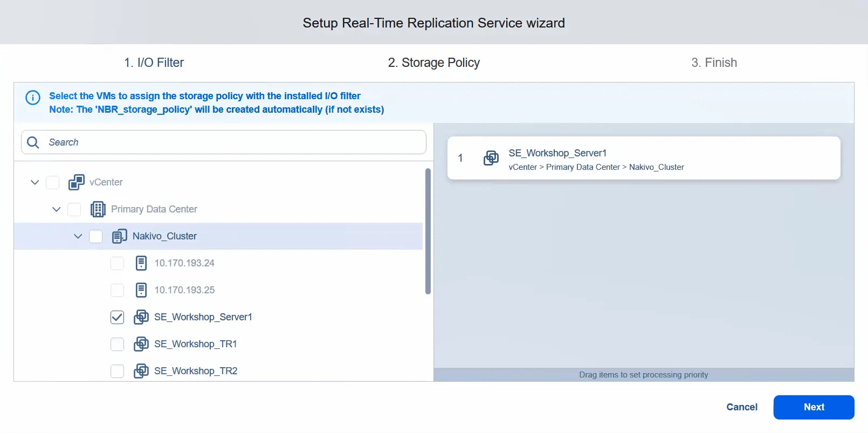Click the Next button
Viewport: 868px width, 433px height.
point(814,407)
